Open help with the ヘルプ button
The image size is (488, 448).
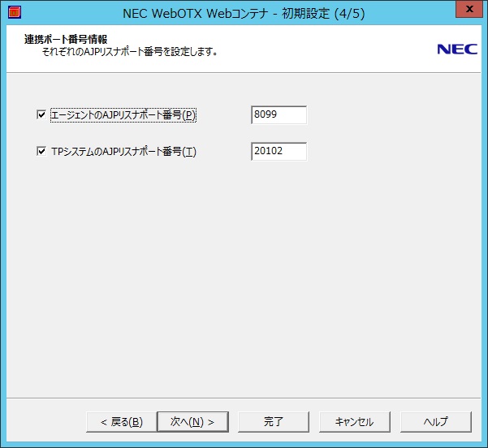pos(435,422)
